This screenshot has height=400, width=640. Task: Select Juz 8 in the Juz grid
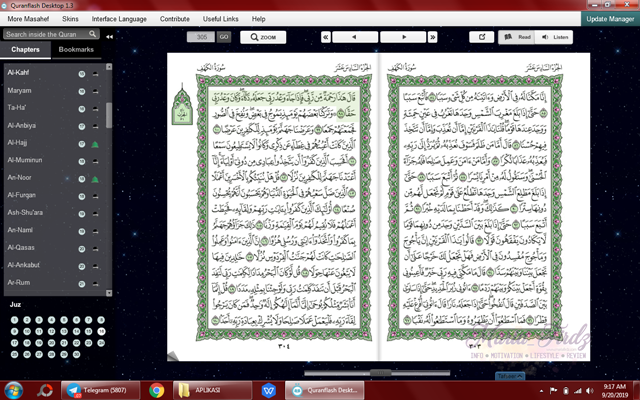click(x=101, y=320)
